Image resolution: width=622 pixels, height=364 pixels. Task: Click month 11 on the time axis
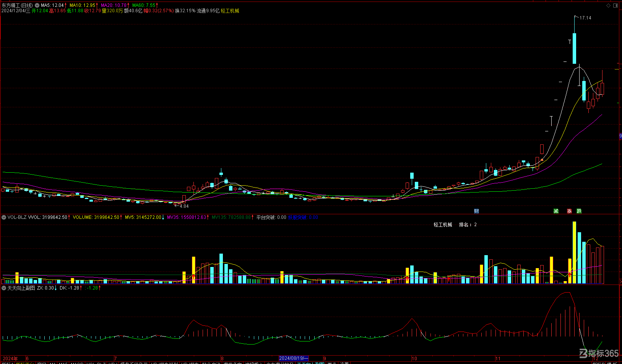pyautogui.click(x=498, y=359)
